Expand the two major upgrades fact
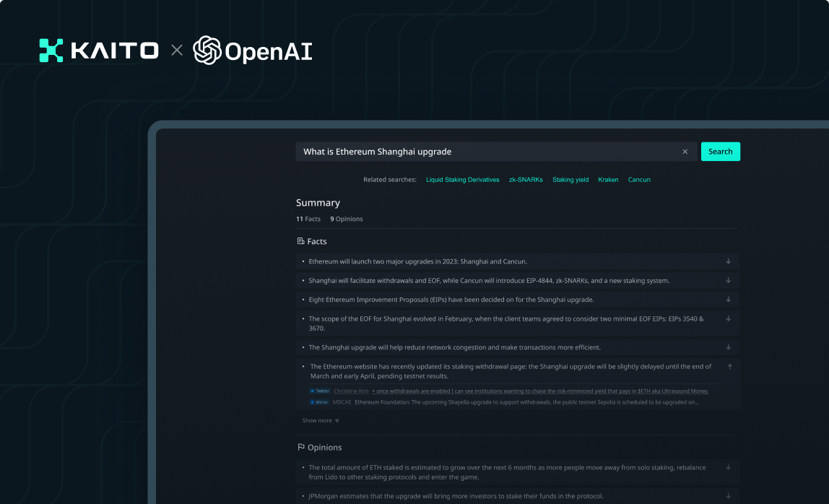Image resolution: width=829 pixels, height=504 pixels. (728, 261)
